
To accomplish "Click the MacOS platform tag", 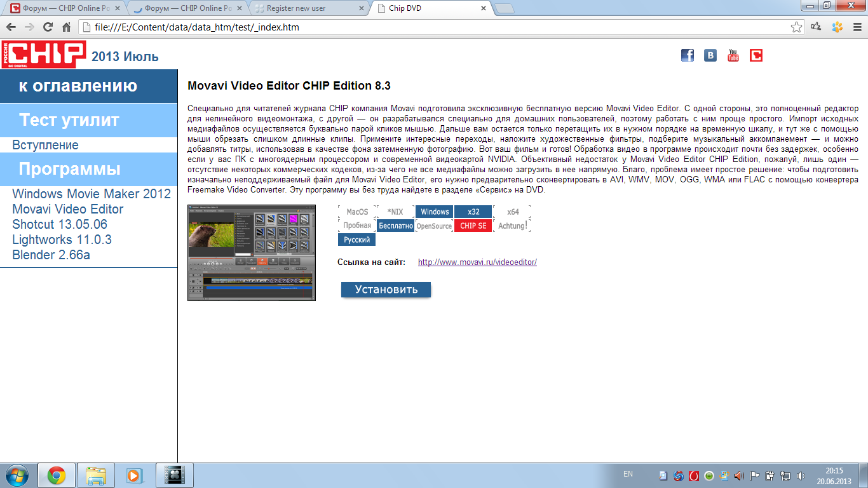I will point(357,212).
